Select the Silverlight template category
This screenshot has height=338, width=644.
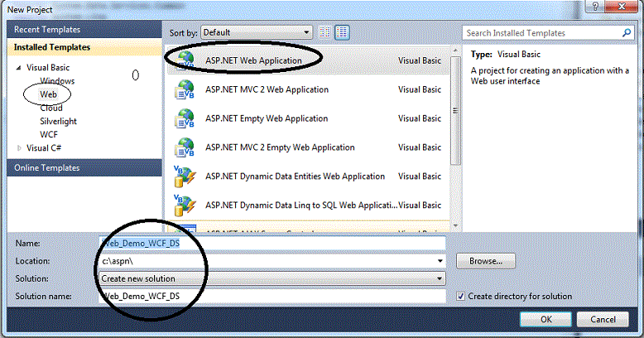pos(58,121)
